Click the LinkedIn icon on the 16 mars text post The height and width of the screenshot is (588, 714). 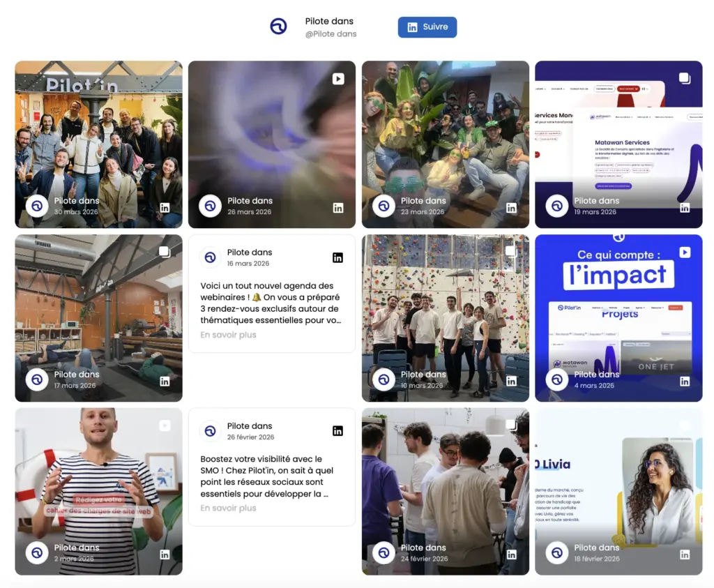(x=337, y=257)
